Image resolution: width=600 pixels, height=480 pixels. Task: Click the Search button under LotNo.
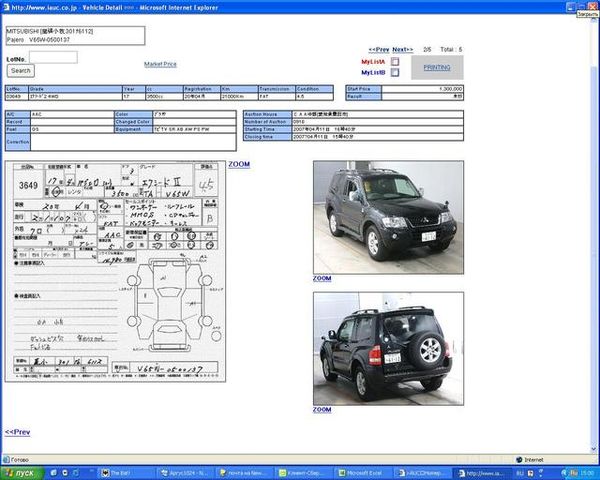tap(21, 71)
